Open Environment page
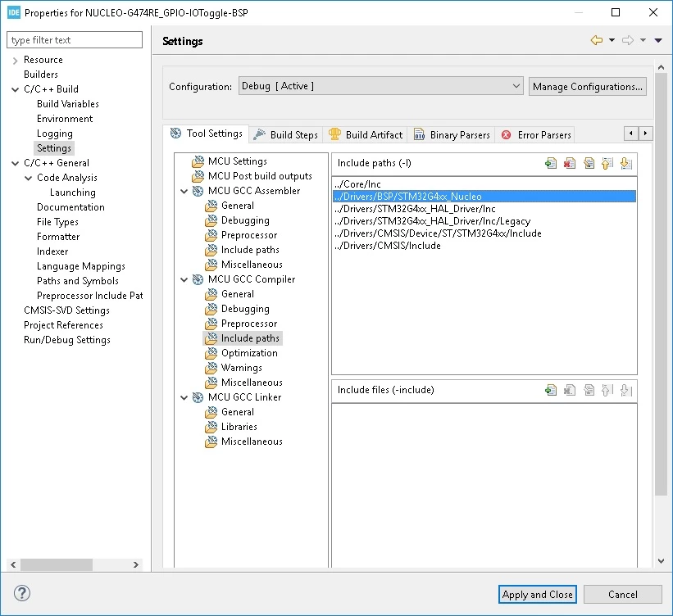The width and height of the screenshot is (673, 616). point(65,119)
